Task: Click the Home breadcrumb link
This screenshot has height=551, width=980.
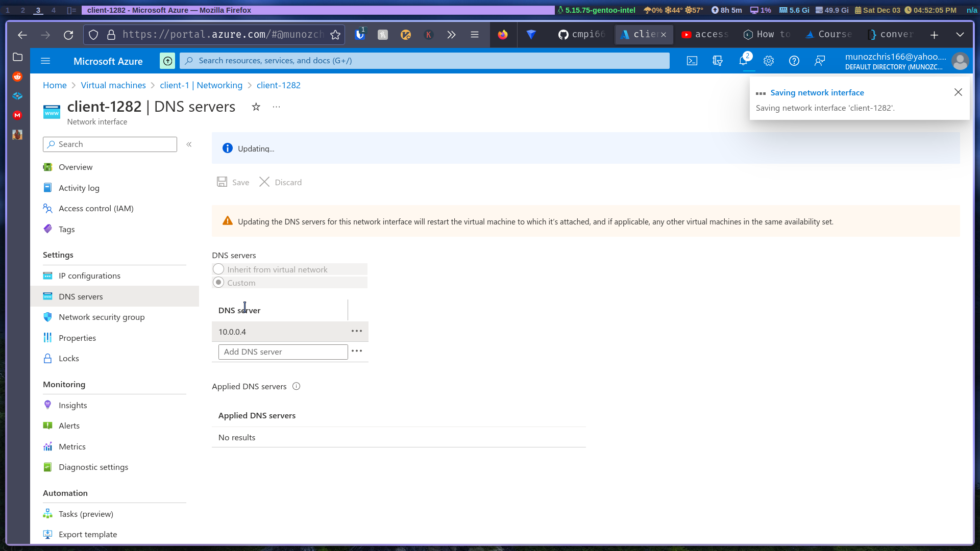Action: [55, 85]
